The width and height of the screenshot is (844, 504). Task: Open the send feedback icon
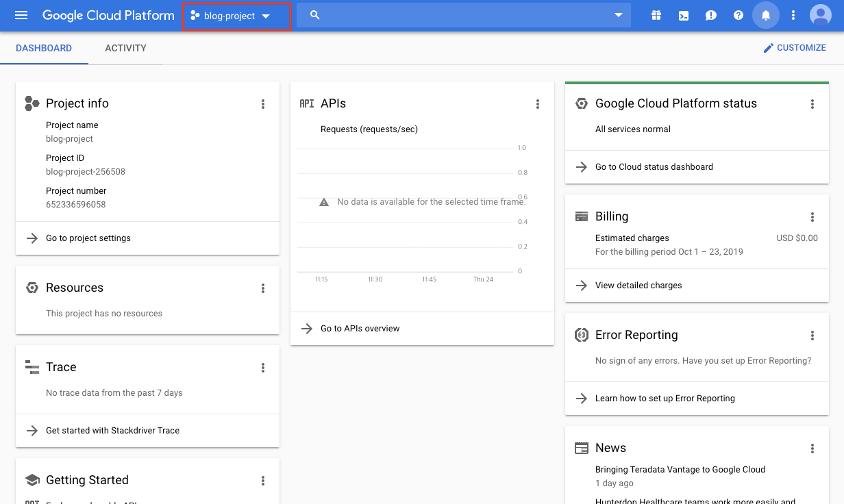(711, 15)
